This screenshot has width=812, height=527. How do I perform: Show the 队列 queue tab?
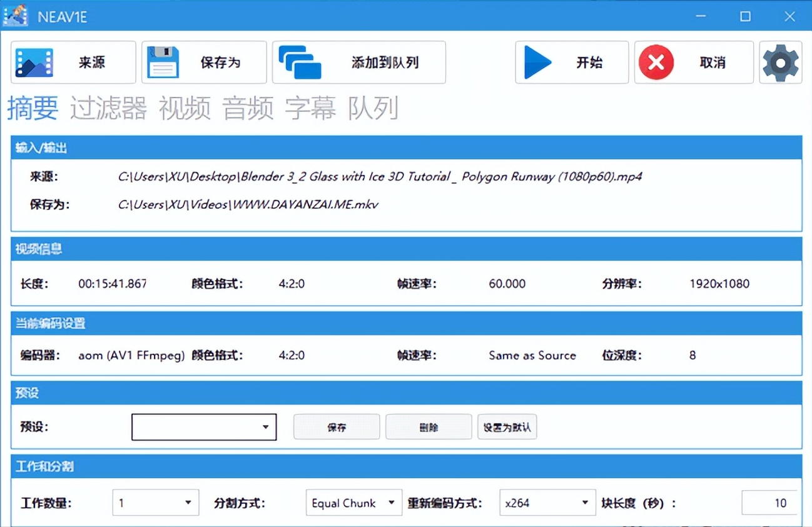373,109
